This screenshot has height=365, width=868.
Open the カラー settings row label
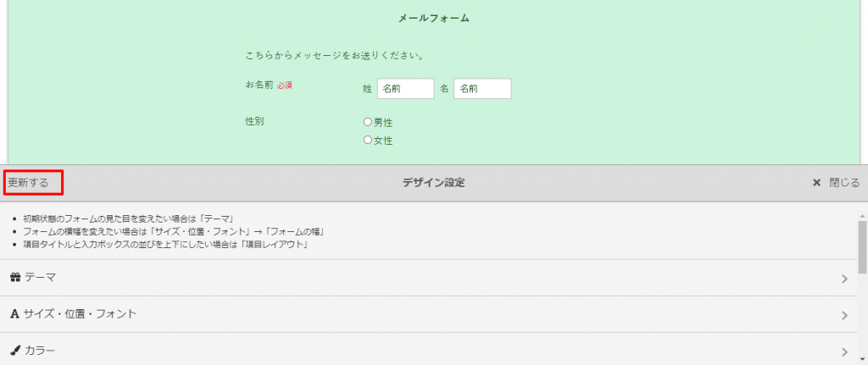(x=41, y=351)
